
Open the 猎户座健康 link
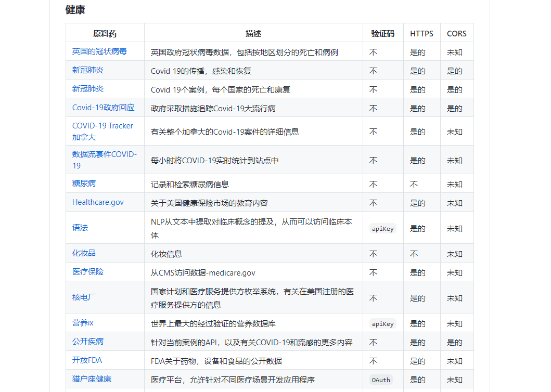click(x=92, y=379)
